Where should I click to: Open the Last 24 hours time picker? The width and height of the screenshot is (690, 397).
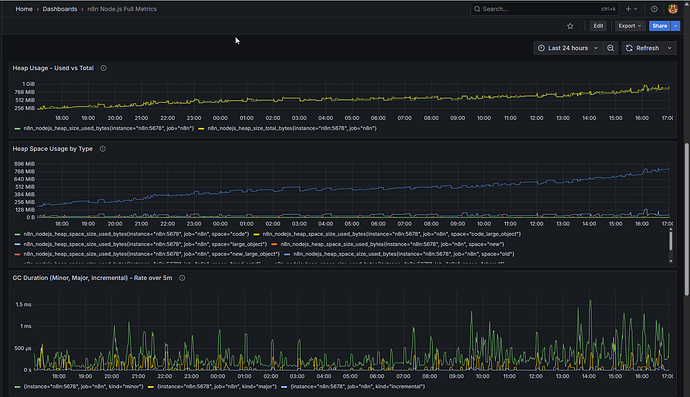click(567, 48)
